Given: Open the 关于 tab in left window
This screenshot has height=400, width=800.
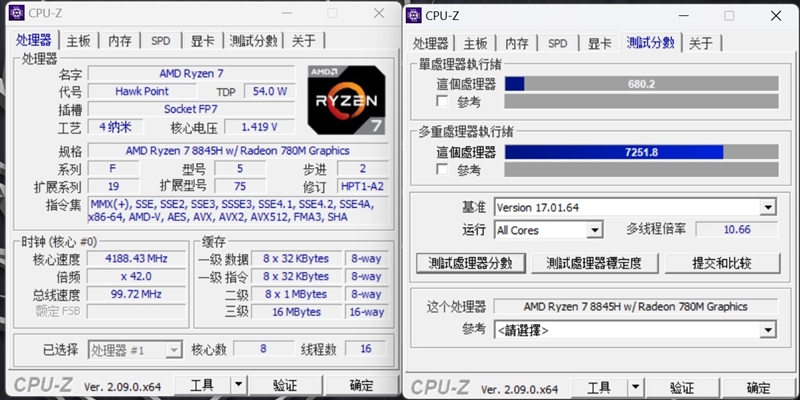Looking at the screenshot, I should tap(304, 41).
